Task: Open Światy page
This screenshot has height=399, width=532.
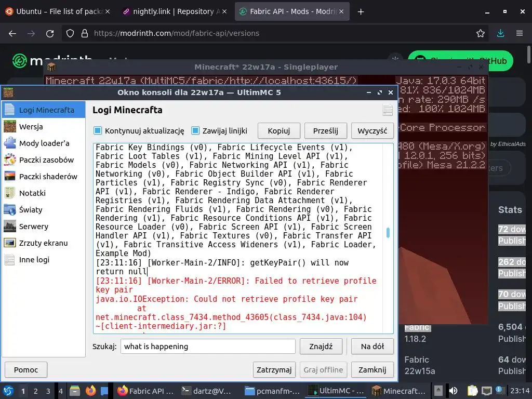Action: 44,210
